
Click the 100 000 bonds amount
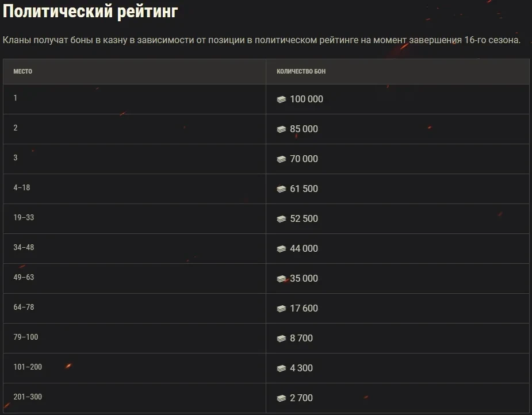[307, 99]
